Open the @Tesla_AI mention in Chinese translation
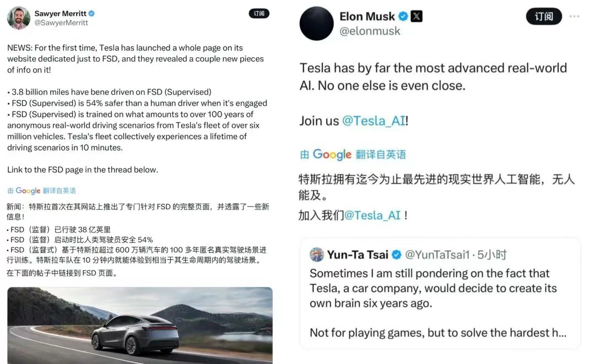The width and height of the screenshot is (595, 364). coord(372,215)
